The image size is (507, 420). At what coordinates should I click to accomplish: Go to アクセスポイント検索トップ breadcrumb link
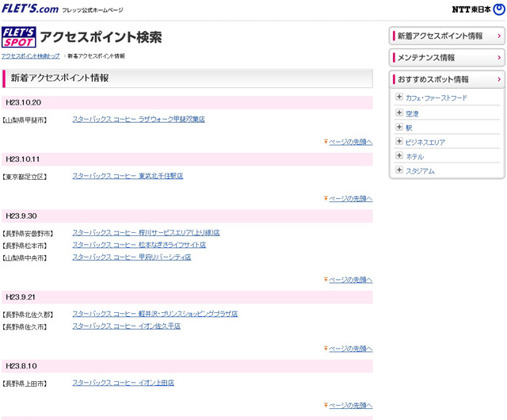pyautogui.click(x=31, y=56)
